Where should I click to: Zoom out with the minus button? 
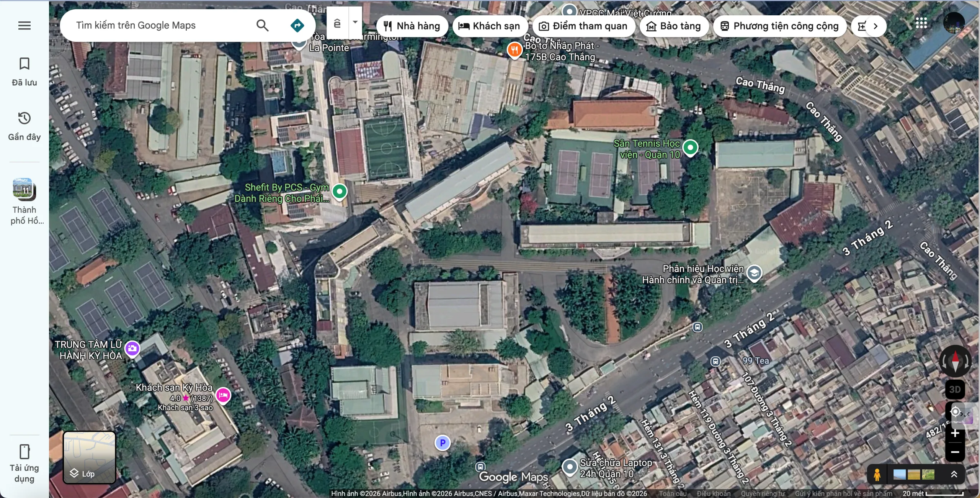(955, 452)
